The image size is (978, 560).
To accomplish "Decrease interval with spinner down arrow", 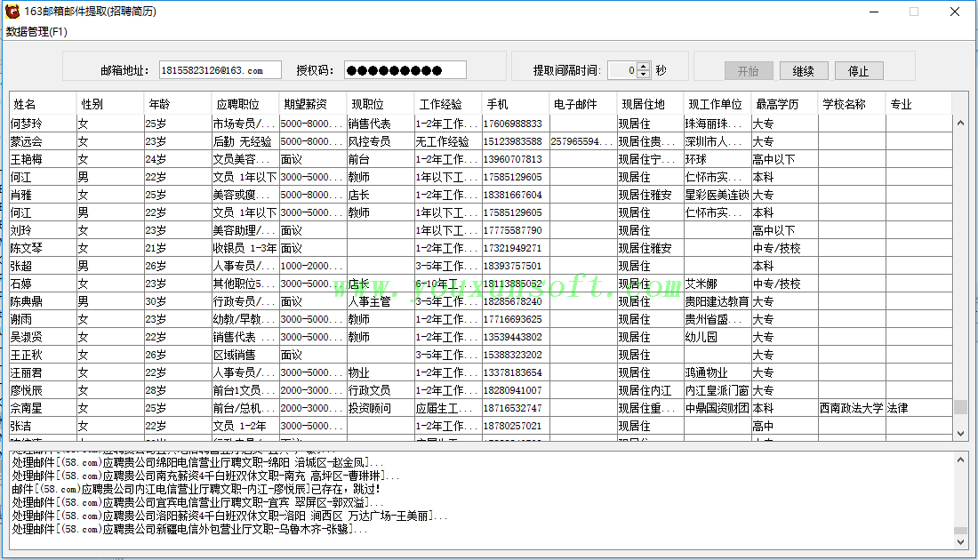I will tap(644, 75).
